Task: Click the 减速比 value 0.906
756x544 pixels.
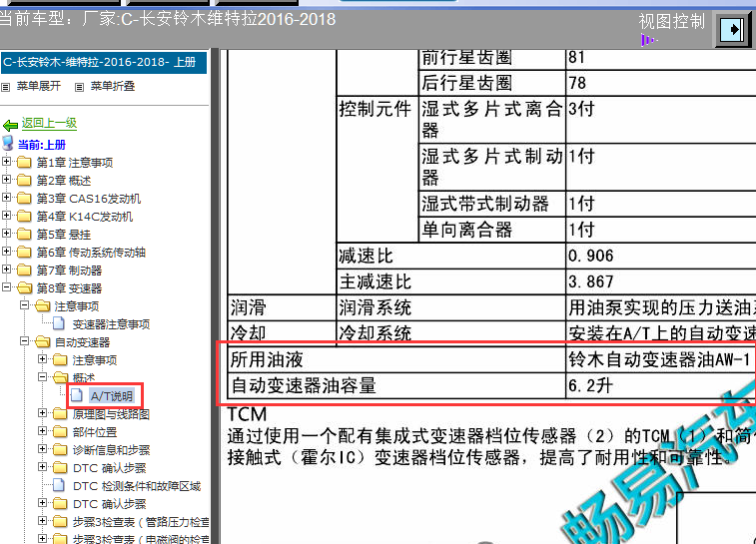Action: tap(590, 256)
